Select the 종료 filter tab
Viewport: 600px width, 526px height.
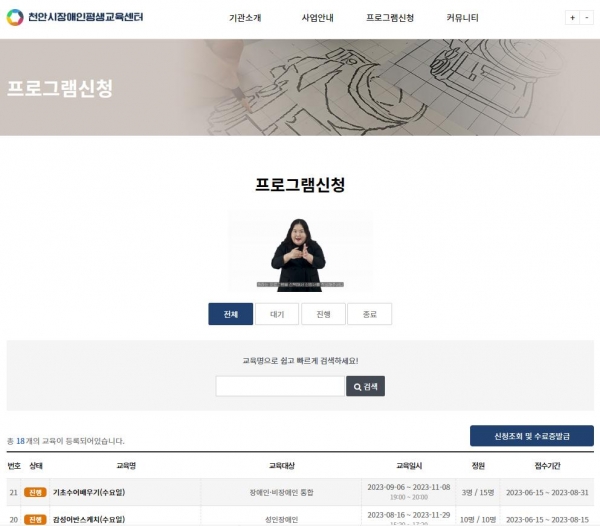pyautogui.click(x=370, y=314)
